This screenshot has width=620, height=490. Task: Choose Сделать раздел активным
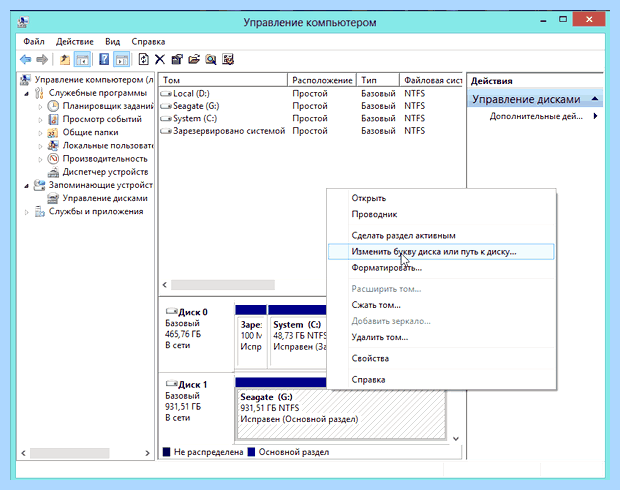click(x=441, y=236)
